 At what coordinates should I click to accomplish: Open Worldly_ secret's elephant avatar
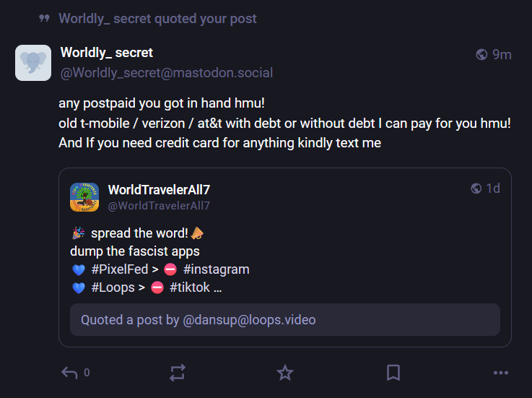pyautogui.click(x=33, y=63)
